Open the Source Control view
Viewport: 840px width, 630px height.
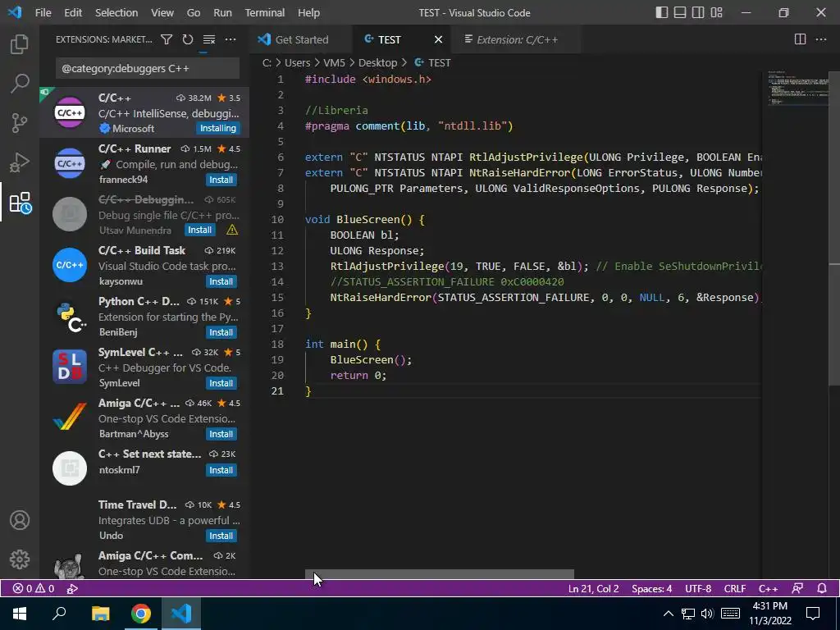click(20, 123)
